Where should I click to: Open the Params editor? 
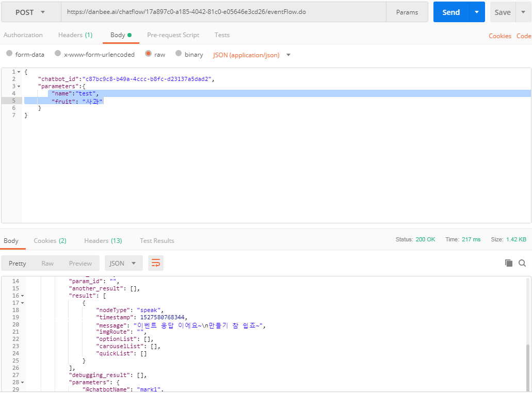[x=407, y=12]
